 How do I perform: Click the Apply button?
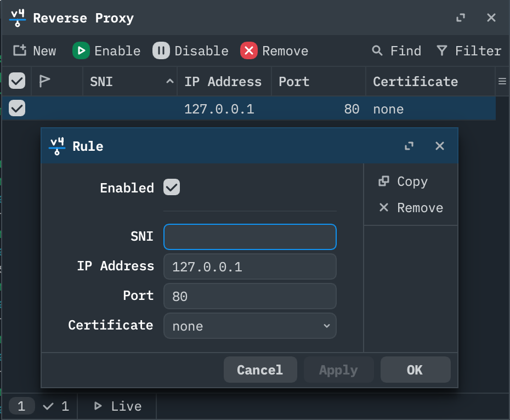338,370
